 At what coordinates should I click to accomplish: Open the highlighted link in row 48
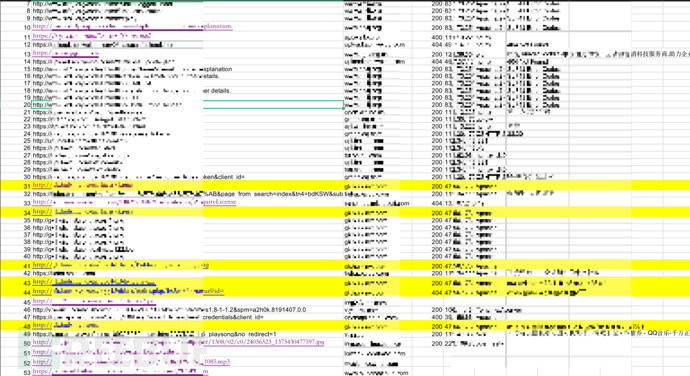pyautogui.click(x=66, y=326)
